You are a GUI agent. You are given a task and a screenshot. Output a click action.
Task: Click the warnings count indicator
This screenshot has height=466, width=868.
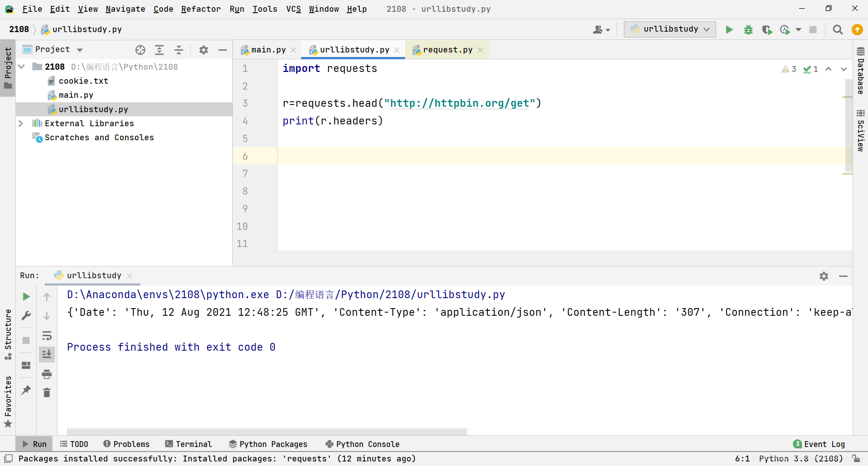789,69
